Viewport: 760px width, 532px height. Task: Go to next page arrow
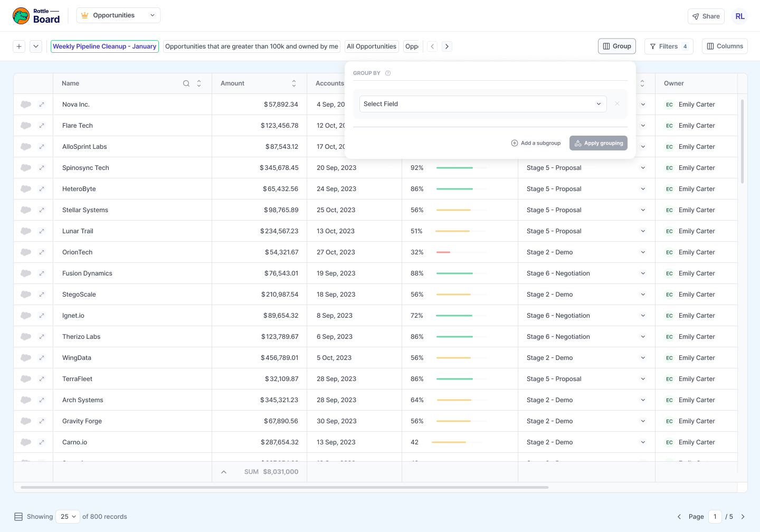point(743,517)
